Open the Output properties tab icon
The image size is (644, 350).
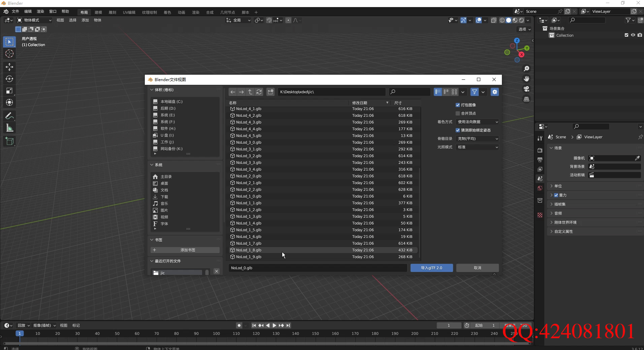pos(540,160)
